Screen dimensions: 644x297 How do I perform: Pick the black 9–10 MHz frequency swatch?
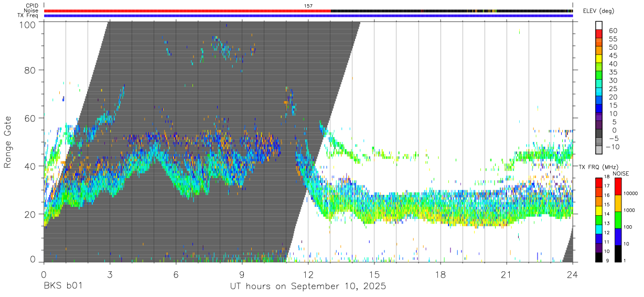click(598, 257)
